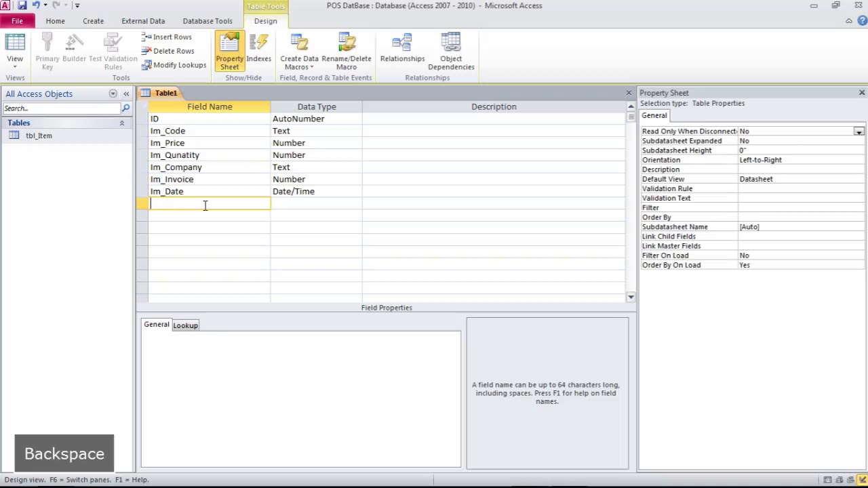Click the empty Field Name cell being edited

click(x=210, y=203)
